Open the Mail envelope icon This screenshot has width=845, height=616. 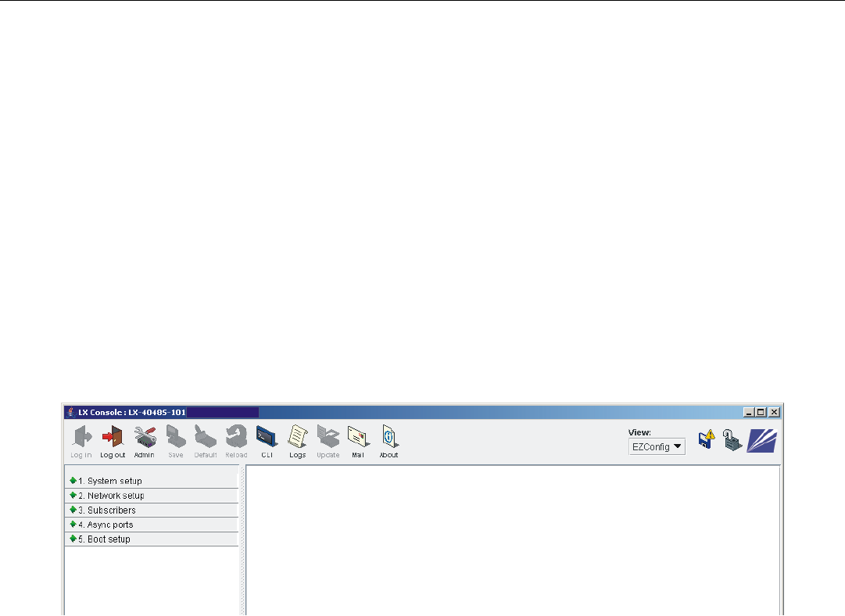(x=358, y=437)
